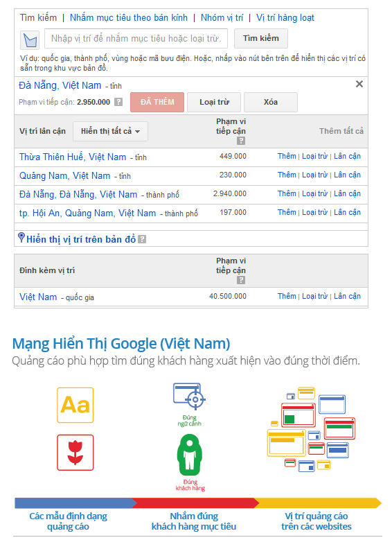Click Thêm tất cả link
The width and height of the screenshot is (392, 540).
point(341,131)
